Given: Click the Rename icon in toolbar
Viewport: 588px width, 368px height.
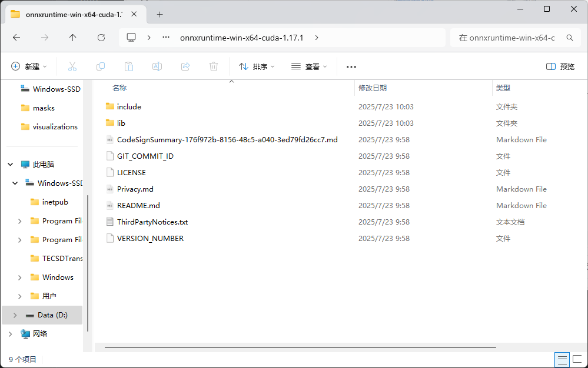Looking at the screenshot, I should (x=157, y=66).
